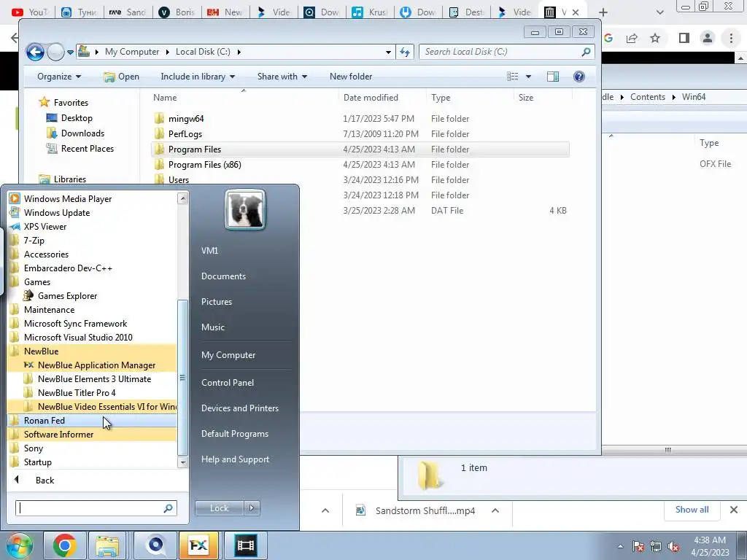Click the Explorer Back navigation button
The image size is (747, 560).
pyautogui.click(x=35, y=52)
